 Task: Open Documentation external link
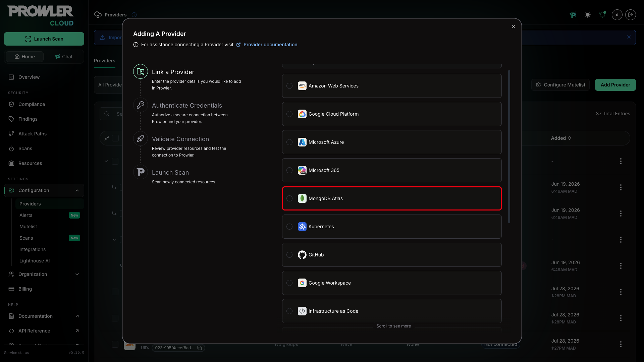click(44, 316)
